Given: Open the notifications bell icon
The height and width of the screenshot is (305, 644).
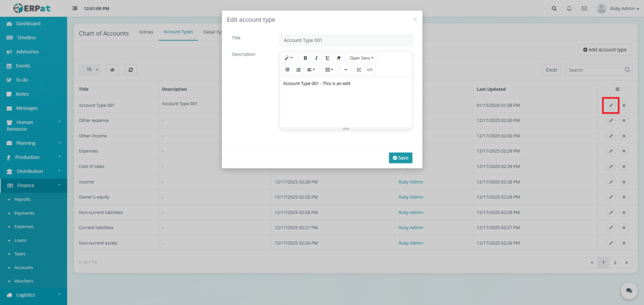Looking at the screenshot, I should (x=569, y=8).
